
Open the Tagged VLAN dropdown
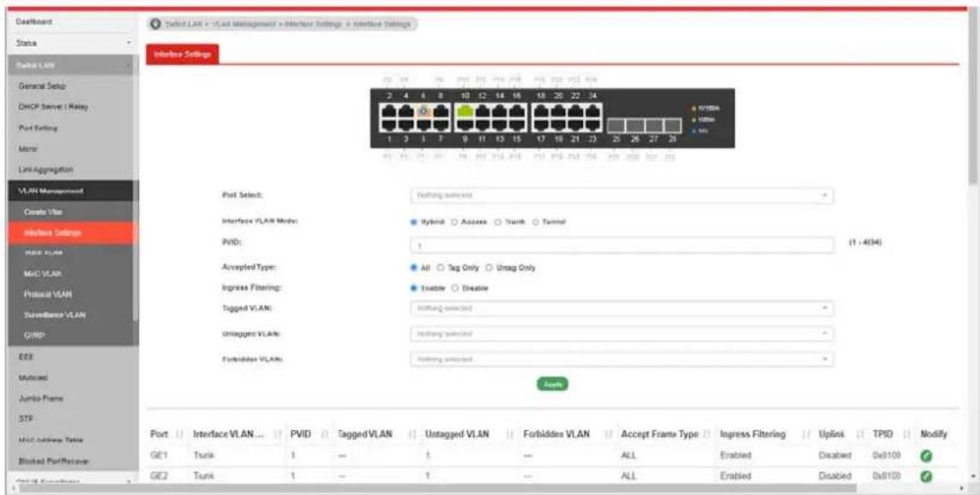(622, 308)
